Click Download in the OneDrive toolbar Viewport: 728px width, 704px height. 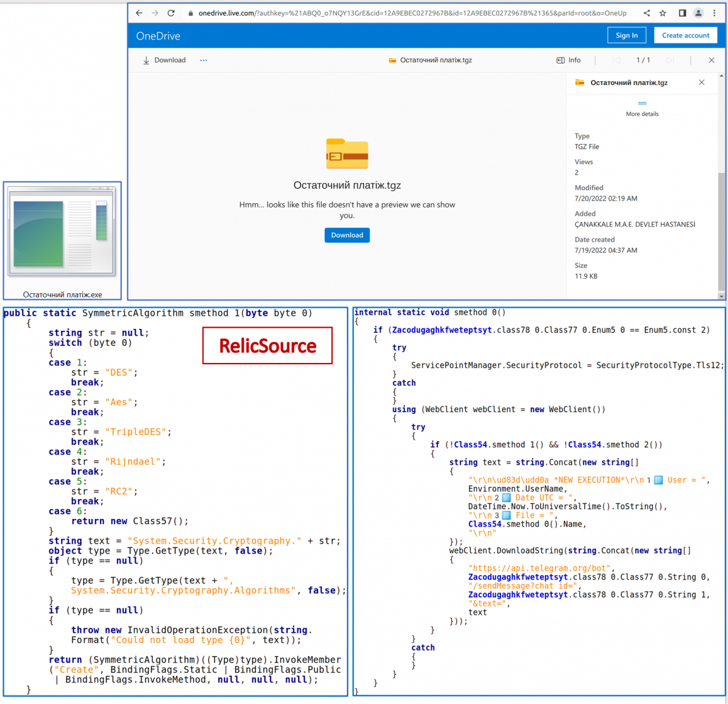pyautogui.click(x=164, y=60)
